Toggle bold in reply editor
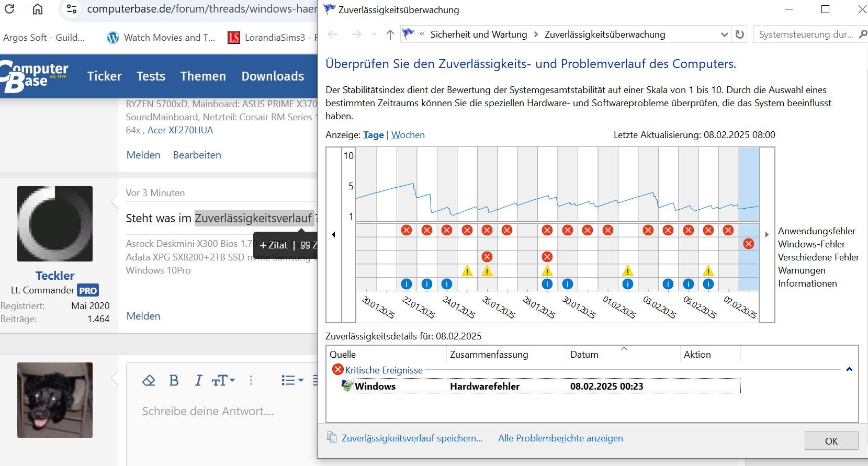Screen dimensions: 868x466 (174, 380)
